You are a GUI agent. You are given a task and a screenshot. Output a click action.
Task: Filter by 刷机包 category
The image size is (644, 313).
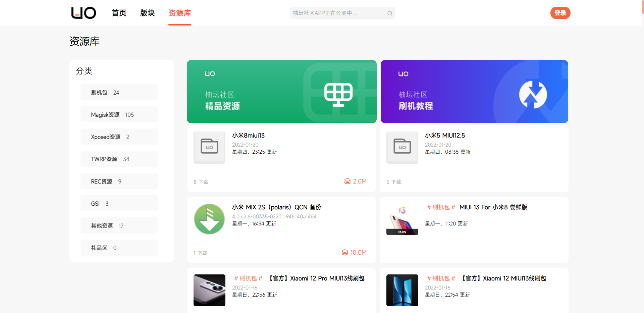click(x=119, y=92)
